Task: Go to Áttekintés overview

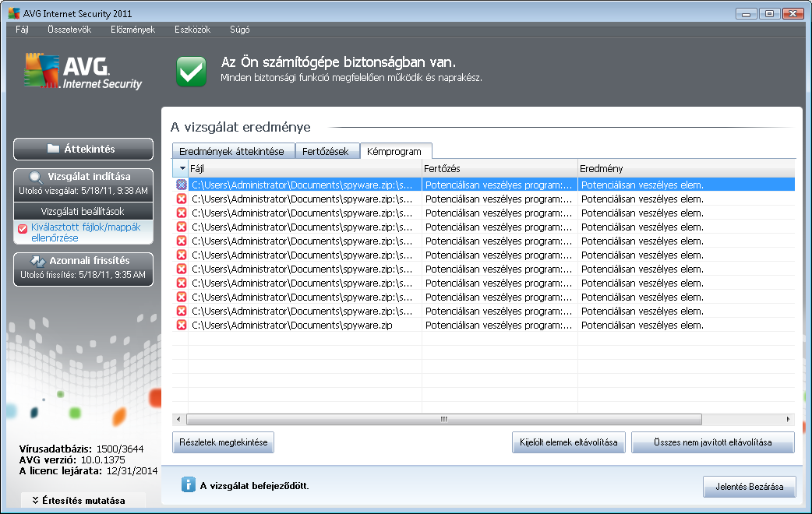Action: pos(83,149)
